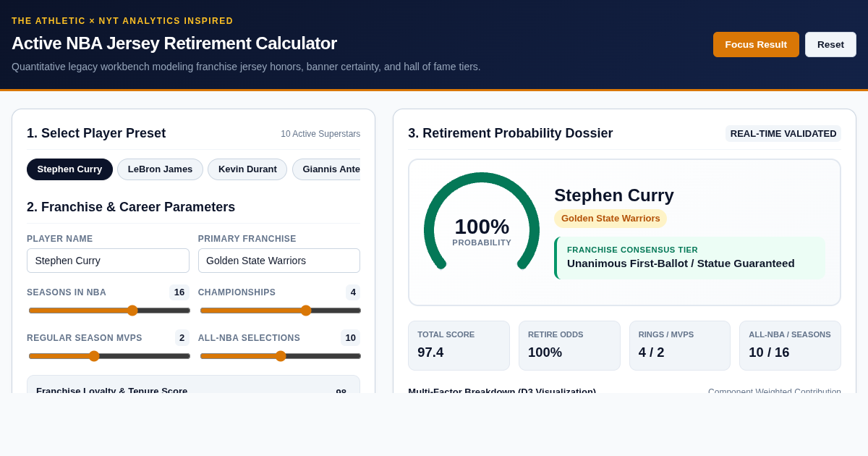Click the 'Select Player Preset' heading

click(x=96, y=133)
